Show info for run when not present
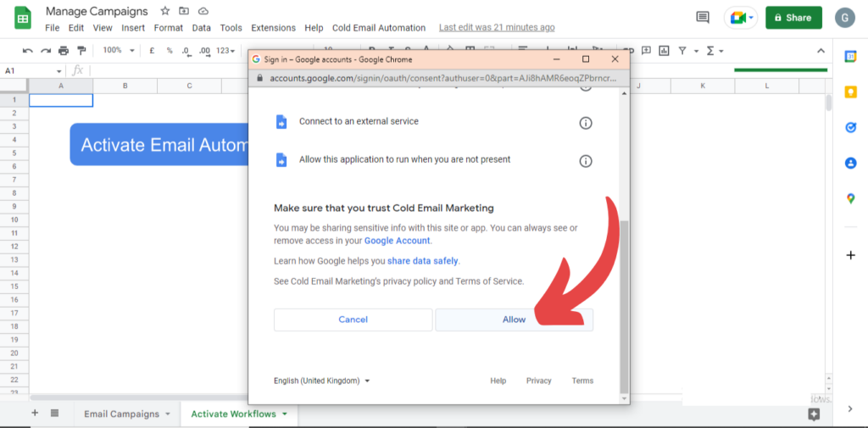The image size is (868, 428). [585, 161]
